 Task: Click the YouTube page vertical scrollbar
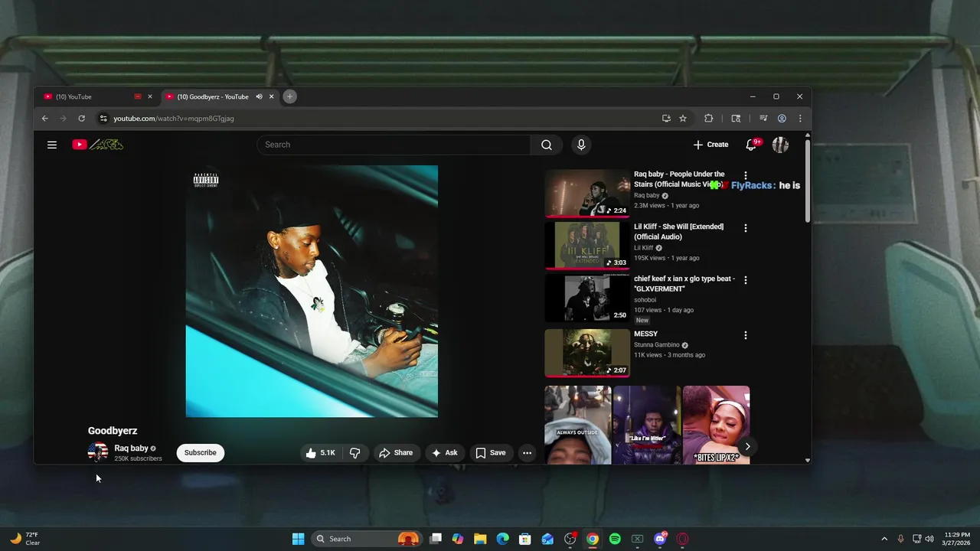click(x=807, y=181)
